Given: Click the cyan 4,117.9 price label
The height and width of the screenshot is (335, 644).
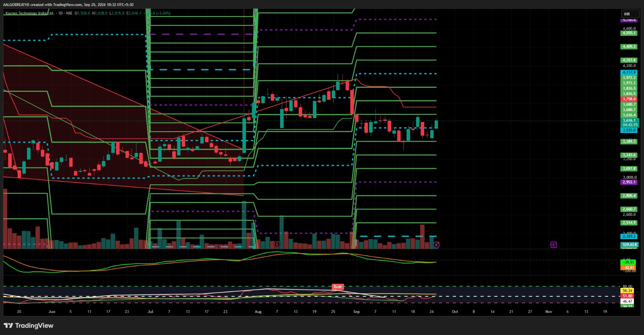Looking at the screenshot, I should point(629,72).
